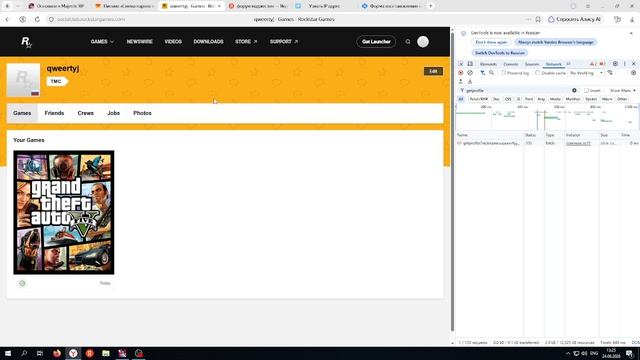Open Windows taskbar search
This screenshot has height=360, width=640.
point(24,353)
